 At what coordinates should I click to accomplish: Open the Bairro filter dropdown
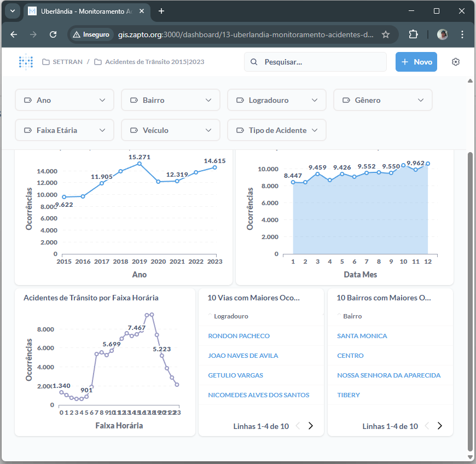[170, 100]
